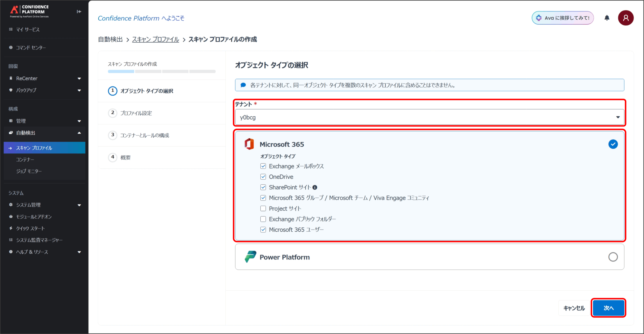This screenshot has width=644, height=334.
Task: Enable the Project サイト checkbox
Action: [263, 208]
